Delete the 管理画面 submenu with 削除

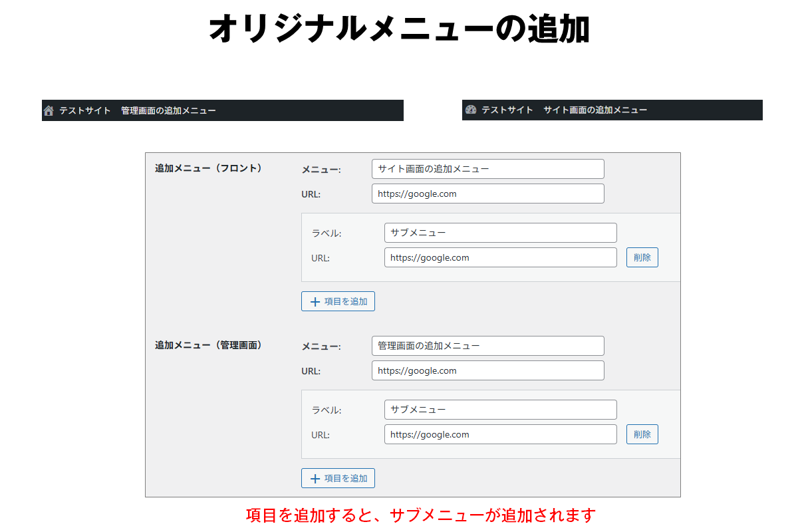[x=642, y=434]
